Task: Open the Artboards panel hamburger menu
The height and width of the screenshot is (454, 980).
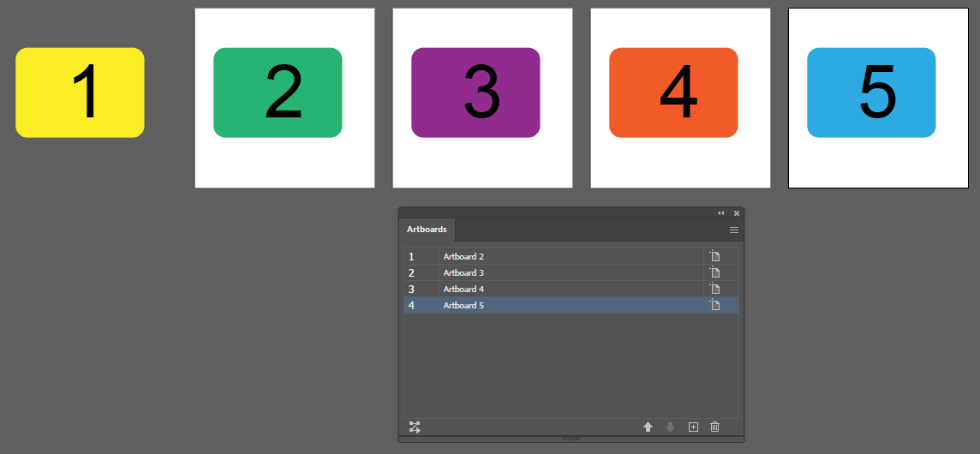Action: pos(734,230)
